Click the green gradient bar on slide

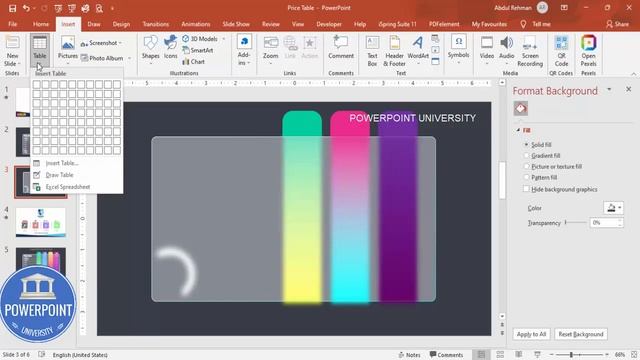302,207
